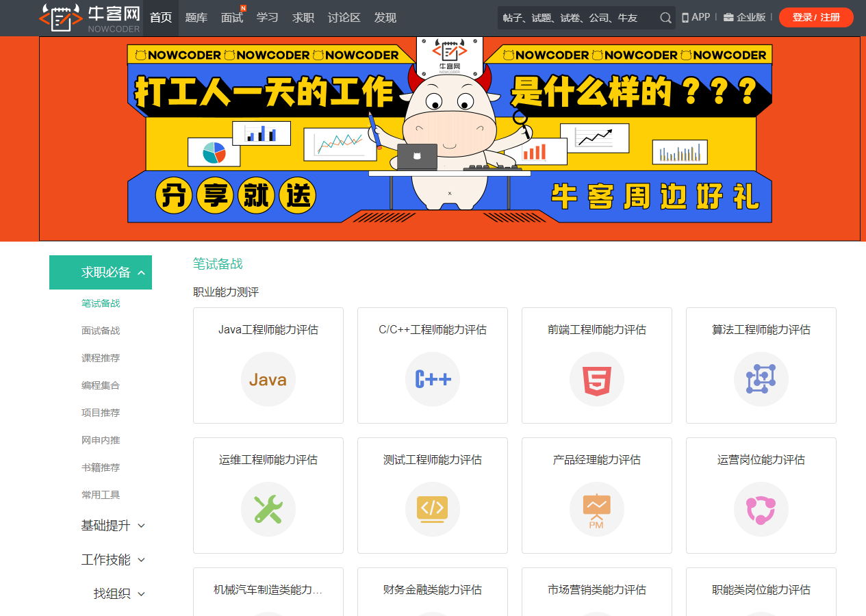Open the 面试 navigation menu

point(232,18)
